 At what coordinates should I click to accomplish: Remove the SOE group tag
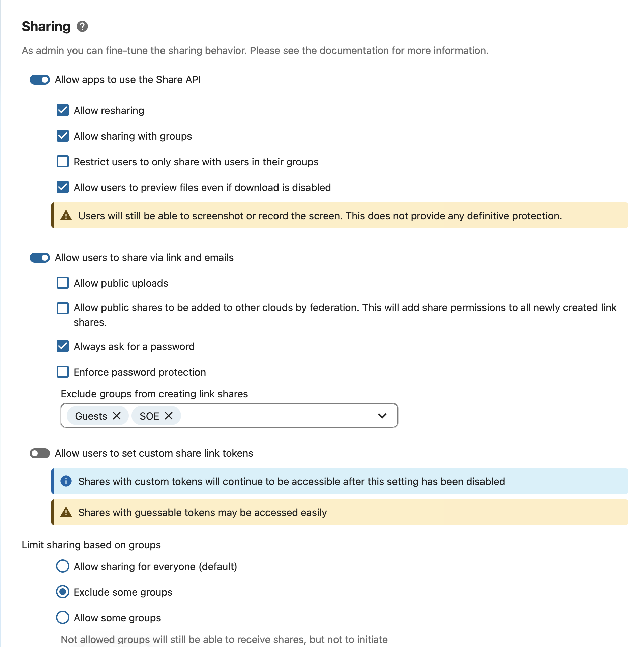(x=169, y=416)
